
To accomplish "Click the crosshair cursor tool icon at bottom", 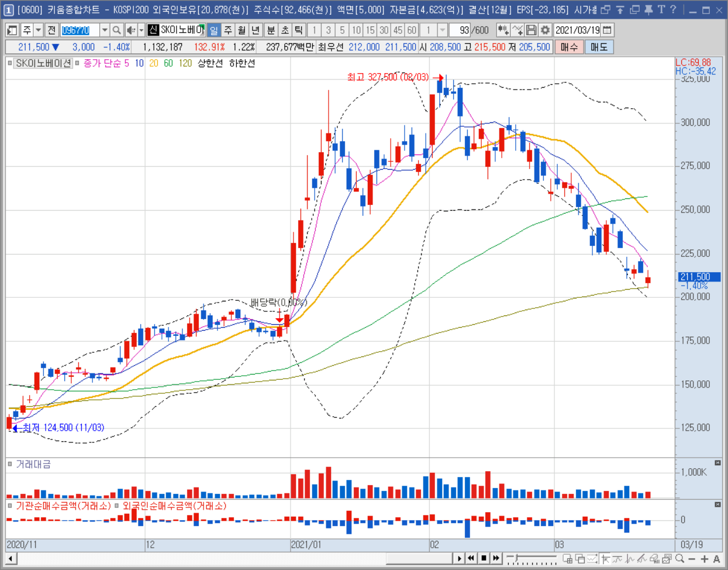I will coord(605,559).
